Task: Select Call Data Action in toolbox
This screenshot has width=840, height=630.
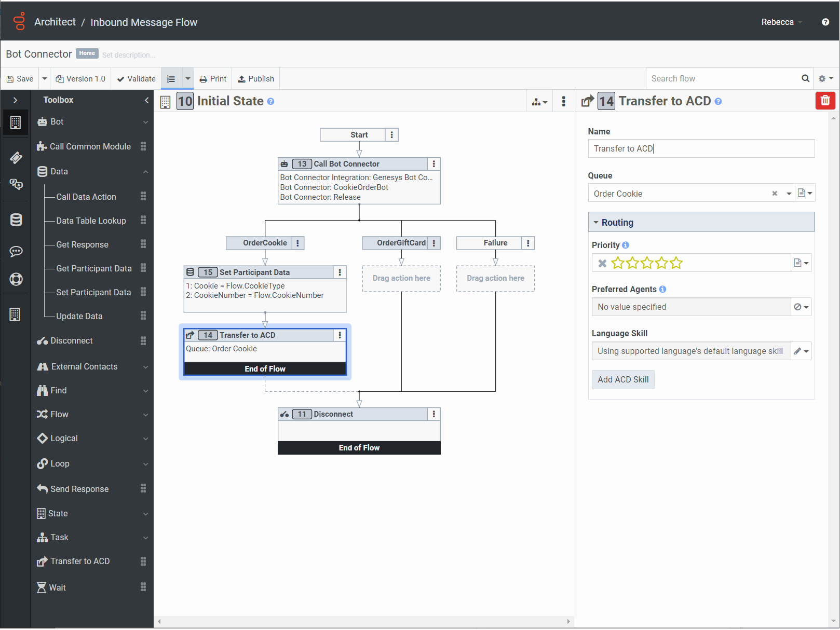Action: [x=86, y=197]
